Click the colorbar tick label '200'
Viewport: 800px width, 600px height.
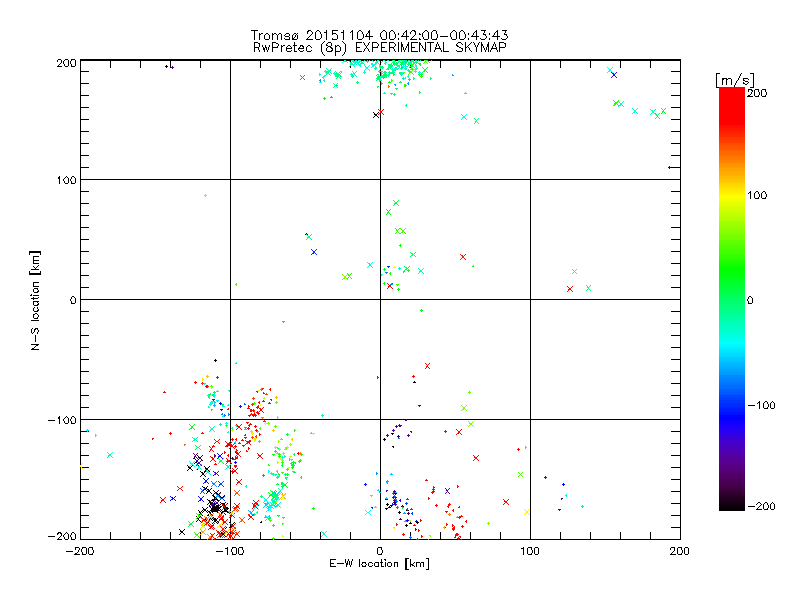pos(757,93)
